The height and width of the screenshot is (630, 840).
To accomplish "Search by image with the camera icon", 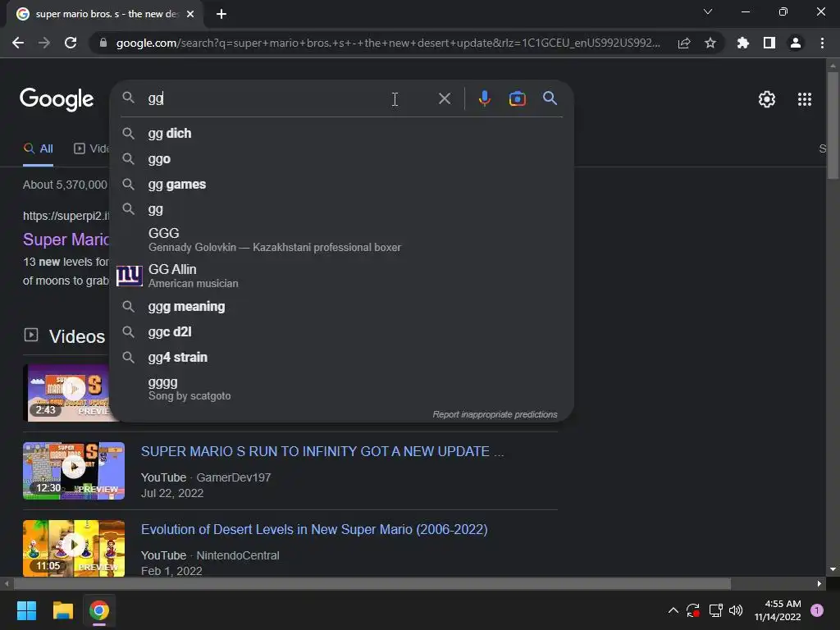I will tap(517, 98).
